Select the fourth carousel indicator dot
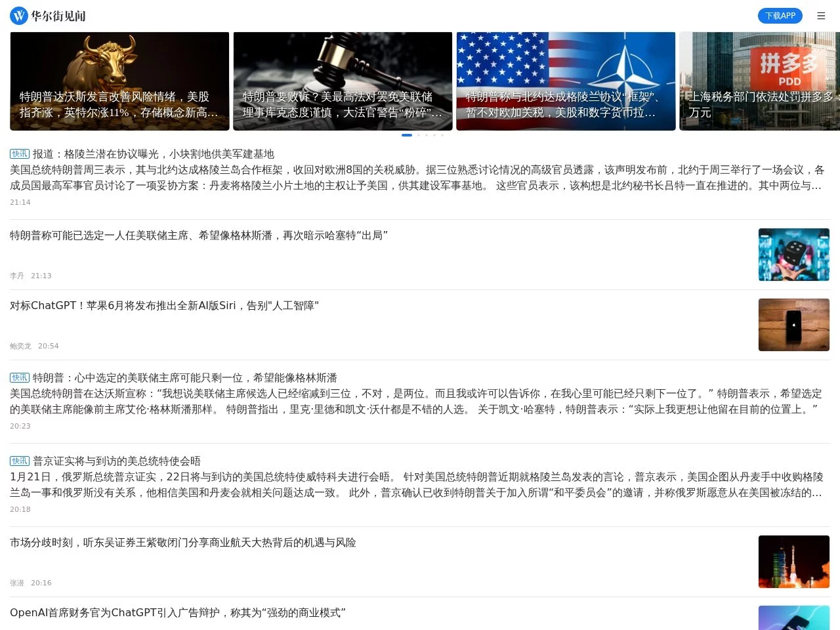The image size is (840, 630). click(434, 135)
